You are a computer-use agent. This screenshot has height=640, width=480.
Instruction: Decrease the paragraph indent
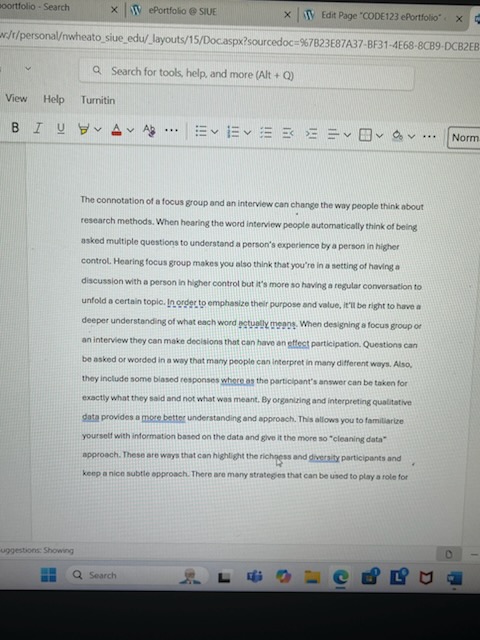[288, 133]
